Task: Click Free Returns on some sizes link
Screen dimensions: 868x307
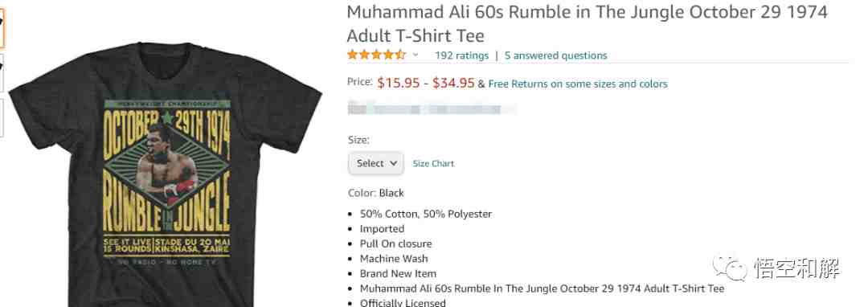Action: pyautogui.click(x=578, y=84)
